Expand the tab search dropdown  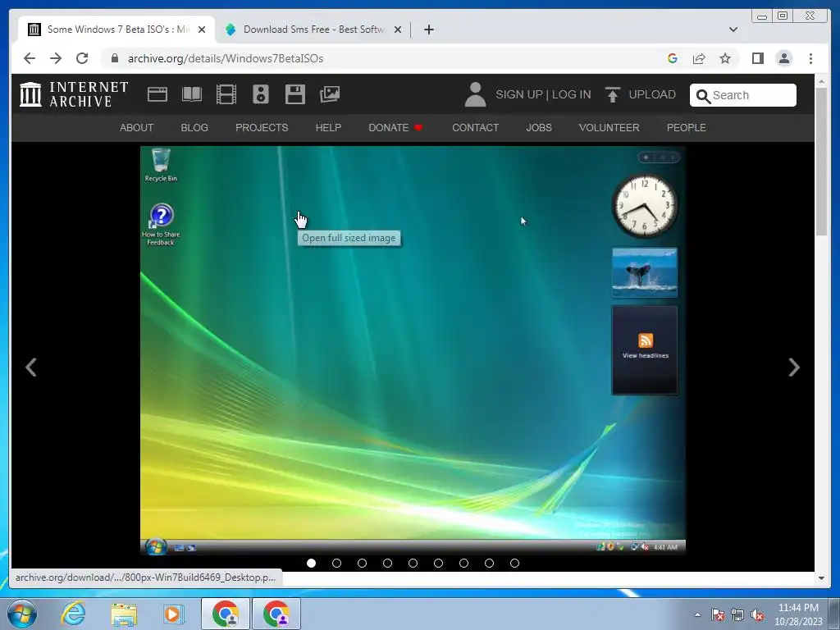733,30
